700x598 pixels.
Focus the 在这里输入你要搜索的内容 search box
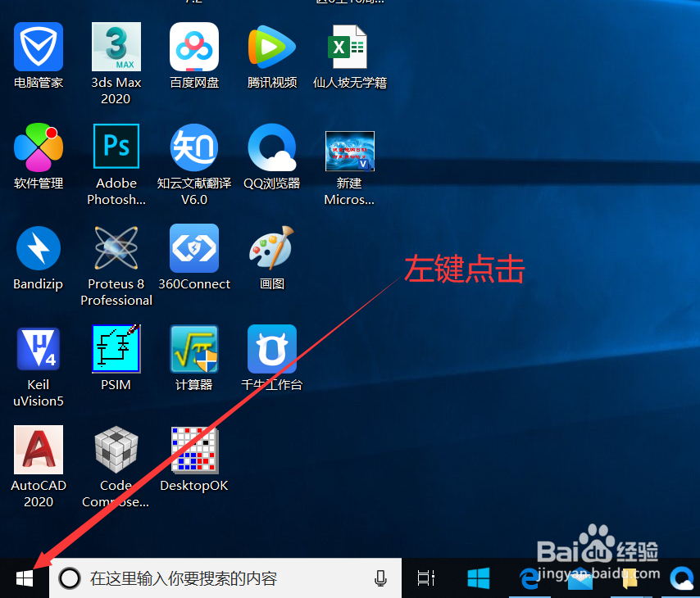tap(225, 578)
